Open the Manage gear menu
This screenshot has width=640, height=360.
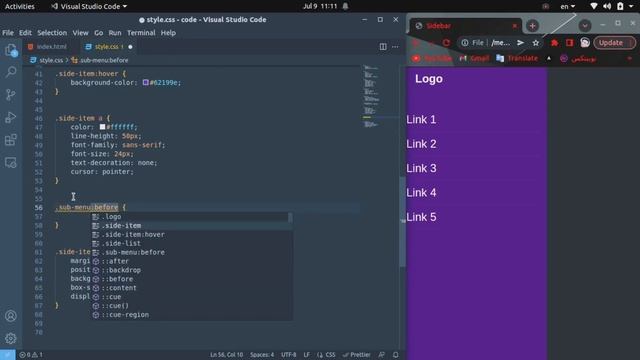[x=11, y=338]
